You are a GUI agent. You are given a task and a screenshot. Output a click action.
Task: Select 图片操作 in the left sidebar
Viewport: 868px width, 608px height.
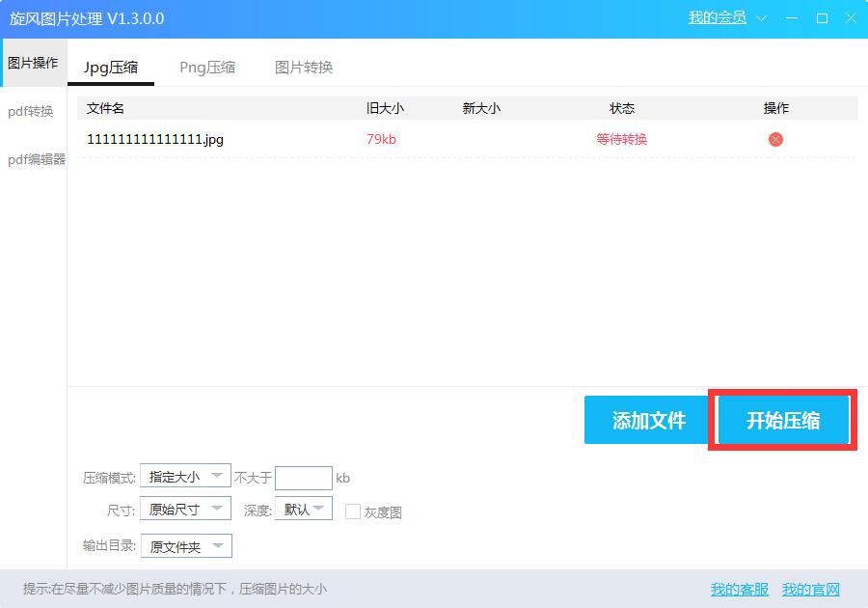click(x=33, y=60)
